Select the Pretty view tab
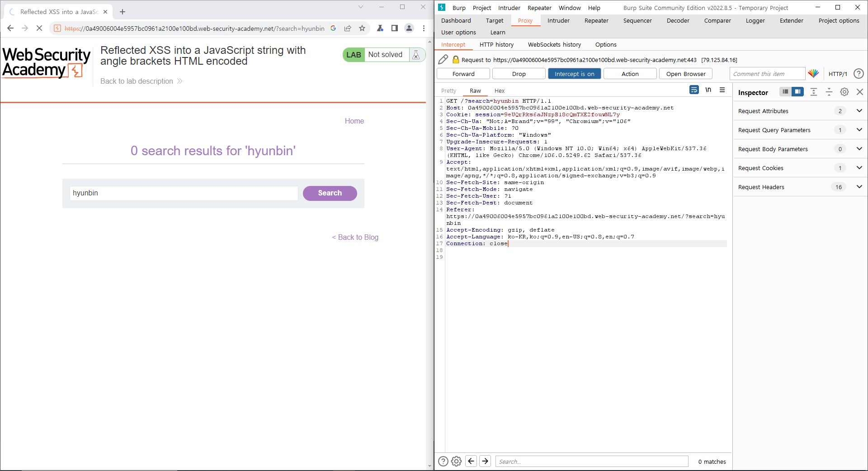Viewport: 868px width, 471px height. (x=449, y=90)
